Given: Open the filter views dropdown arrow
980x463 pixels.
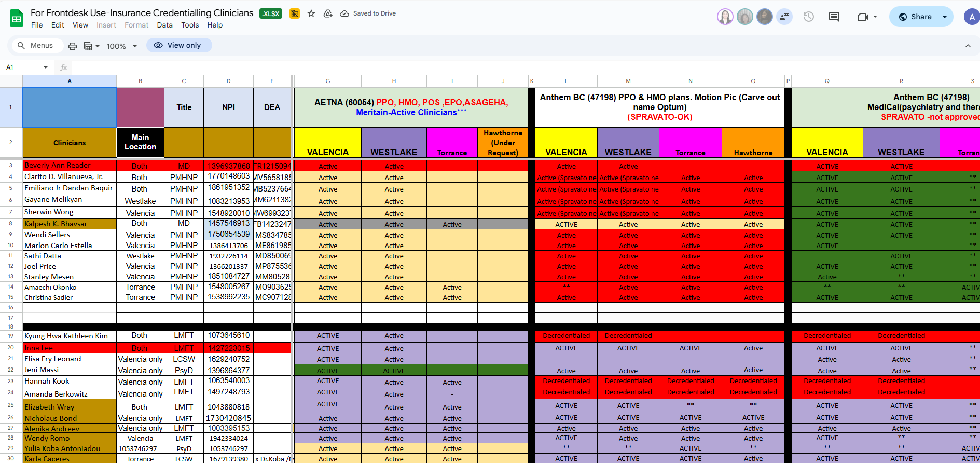Looking at the screenshot, I should [97, 46].
